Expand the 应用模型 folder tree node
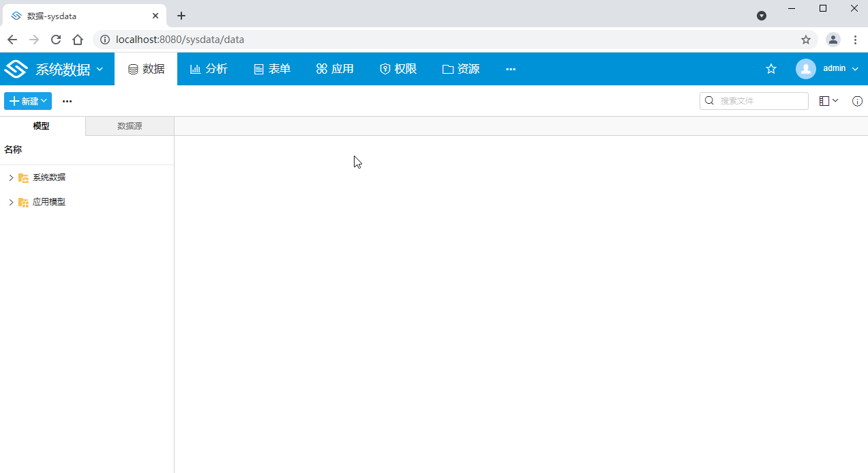Image resolution: width=868 pixels, height=473 pixels. (x=11, y=202)
